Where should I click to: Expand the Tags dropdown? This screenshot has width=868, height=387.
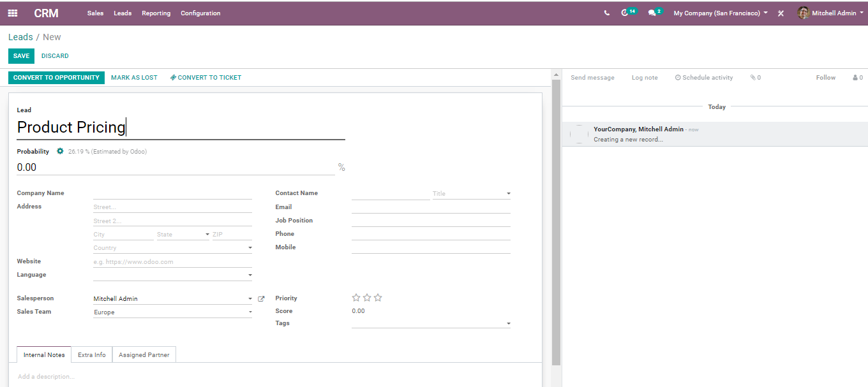click(x=431, y=323)
